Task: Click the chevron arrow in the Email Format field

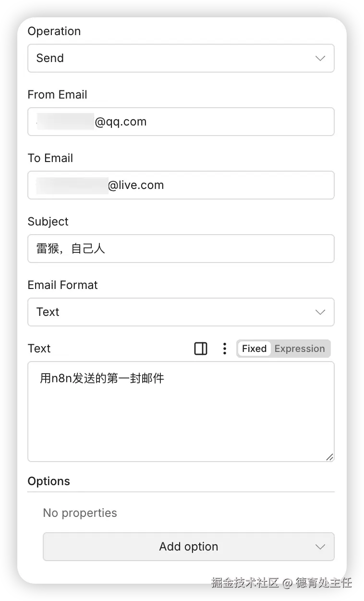Action: (320, 312)
